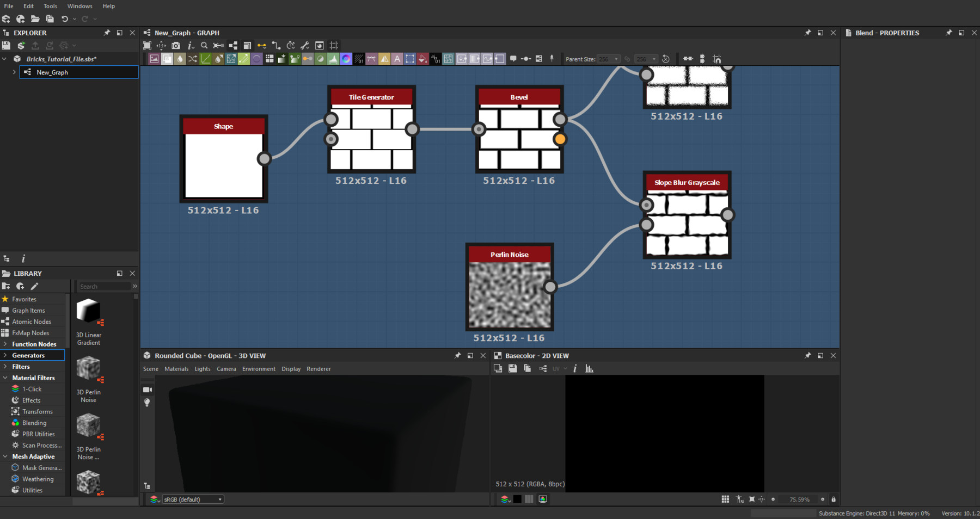980x519 pixels.
Task: Open the histogram in the 2D view toolbar
Action: [589, 368]
